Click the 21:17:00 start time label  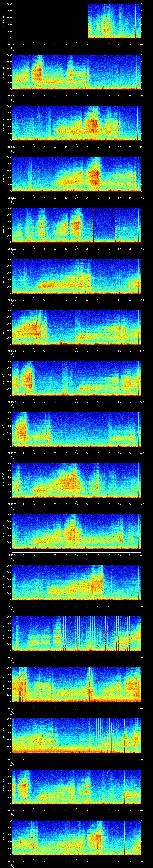[x=12, y=453]
